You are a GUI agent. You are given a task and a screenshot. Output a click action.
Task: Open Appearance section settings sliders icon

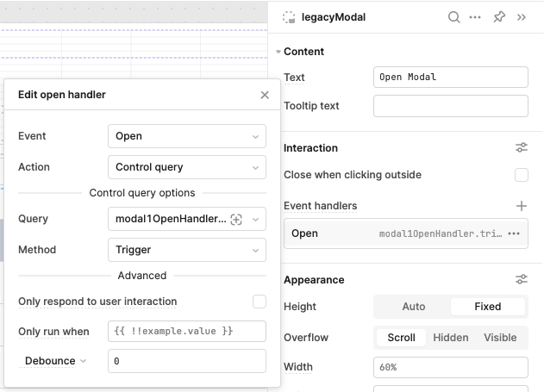521,279
